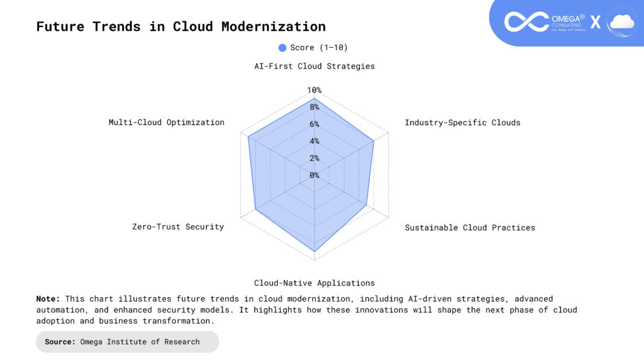Click the X symbol between the logos

point(595,23)
